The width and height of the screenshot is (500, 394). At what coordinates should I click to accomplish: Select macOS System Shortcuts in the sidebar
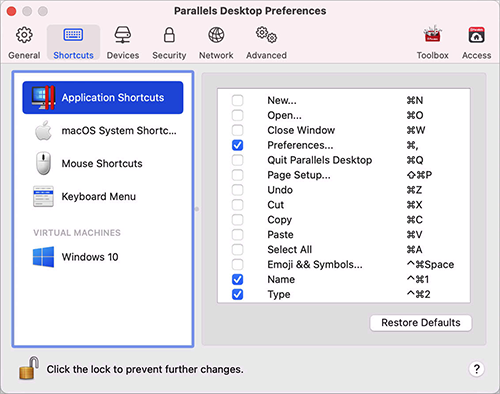(103, 131)
